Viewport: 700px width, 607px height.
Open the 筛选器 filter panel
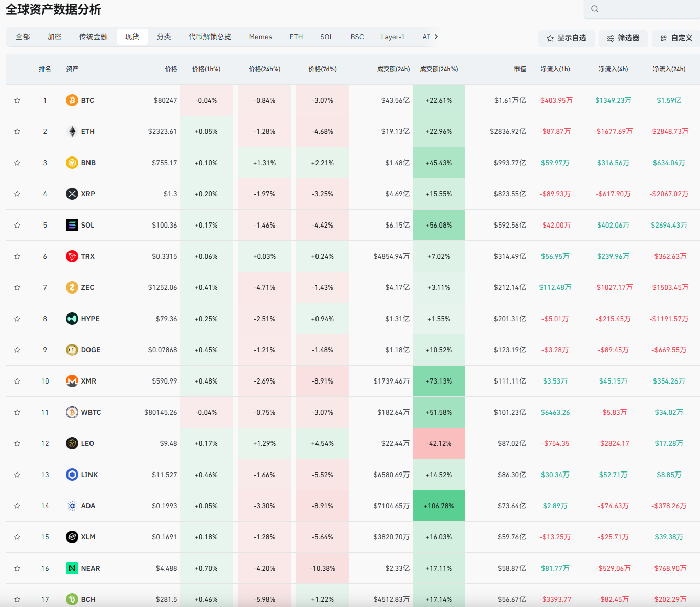point(623,38)
